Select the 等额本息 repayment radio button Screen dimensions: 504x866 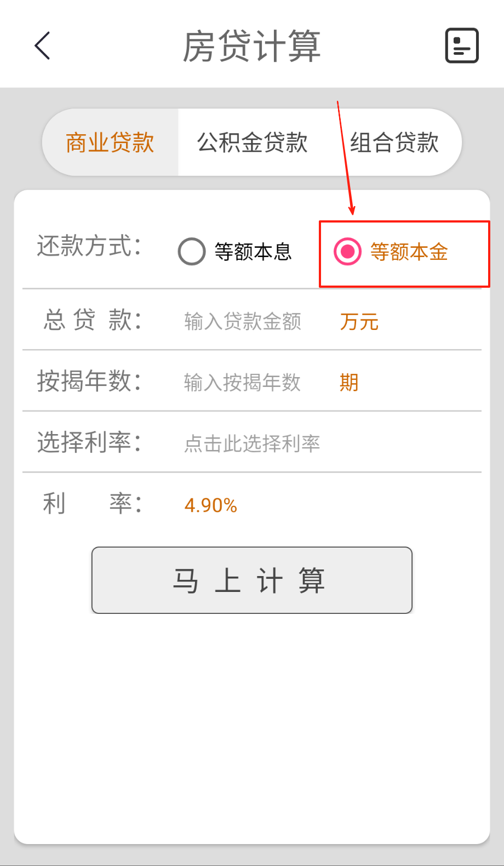coord(192,252)
